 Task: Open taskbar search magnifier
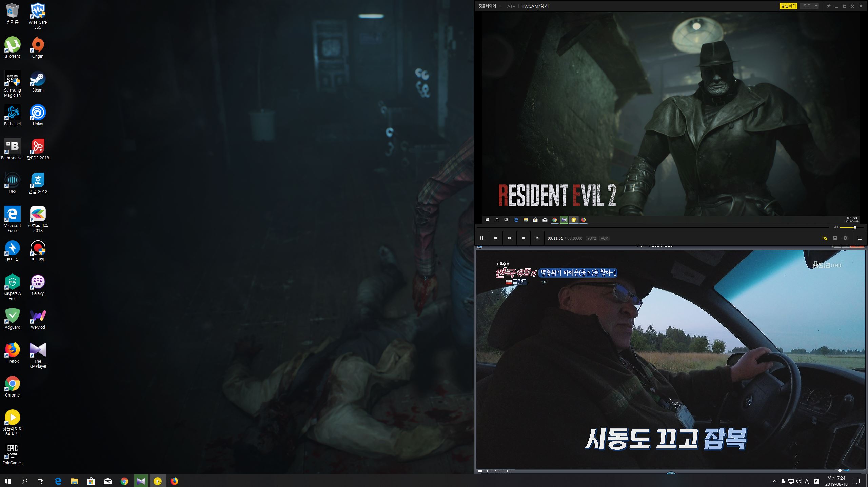click(24, 481)
